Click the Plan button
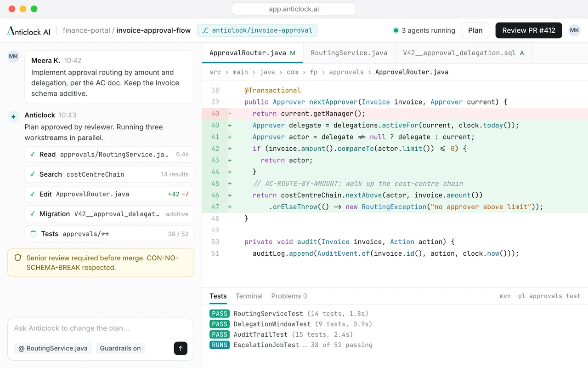Viewport: 588px width, 368px height. coord(475,30)
